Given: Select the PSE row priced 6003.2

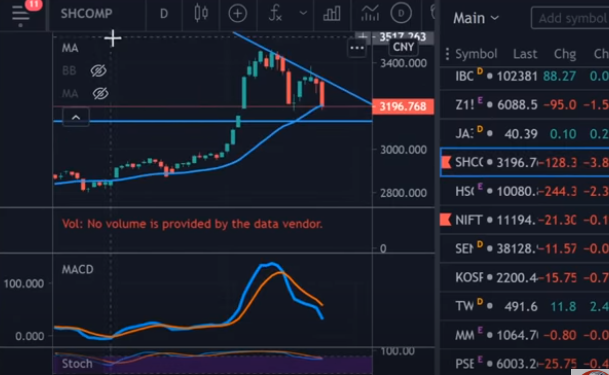Looking at the screenshot, I should click(x=524, y=364).
